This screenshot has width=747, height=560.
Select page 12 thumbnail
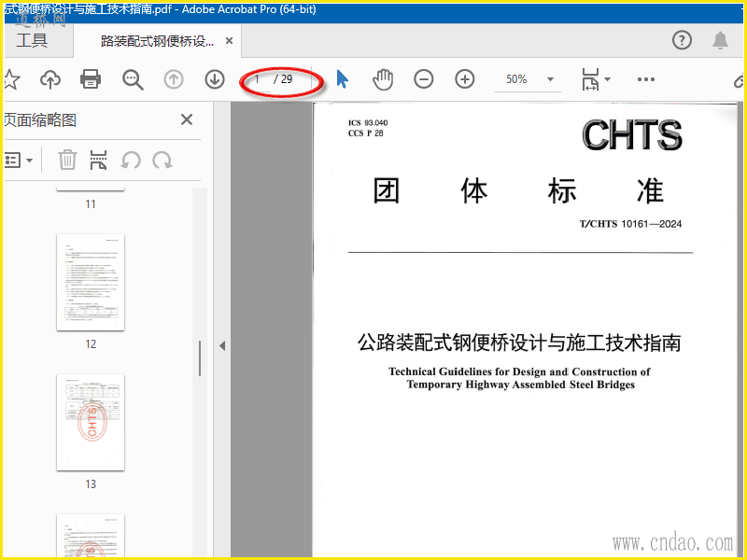tap(91, 283)
